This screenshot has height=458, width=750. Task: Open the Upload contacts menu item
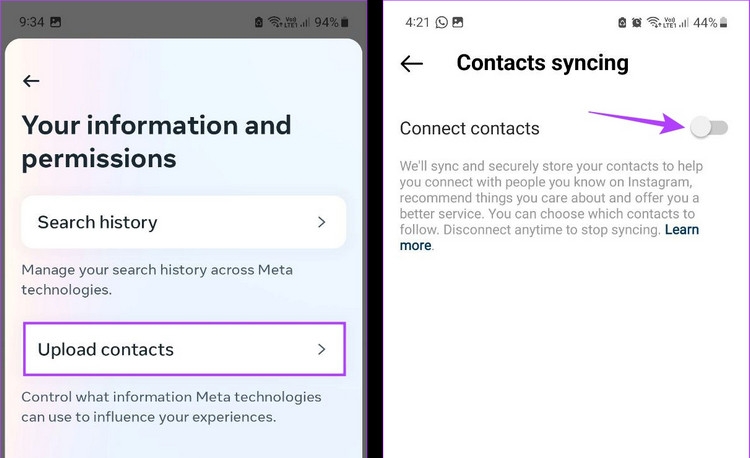tap(184, 349)
